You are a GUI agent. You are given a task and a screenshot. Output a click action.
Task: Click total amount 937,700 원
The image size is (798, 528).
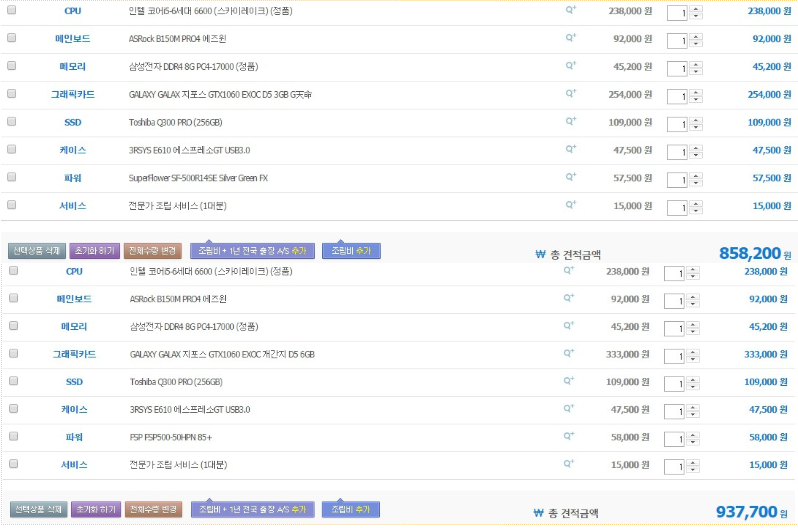tap(752, 511)
